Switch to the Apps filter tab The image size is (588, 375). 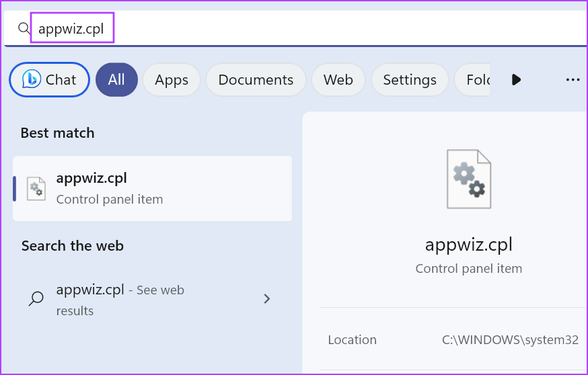click(171, 79)
